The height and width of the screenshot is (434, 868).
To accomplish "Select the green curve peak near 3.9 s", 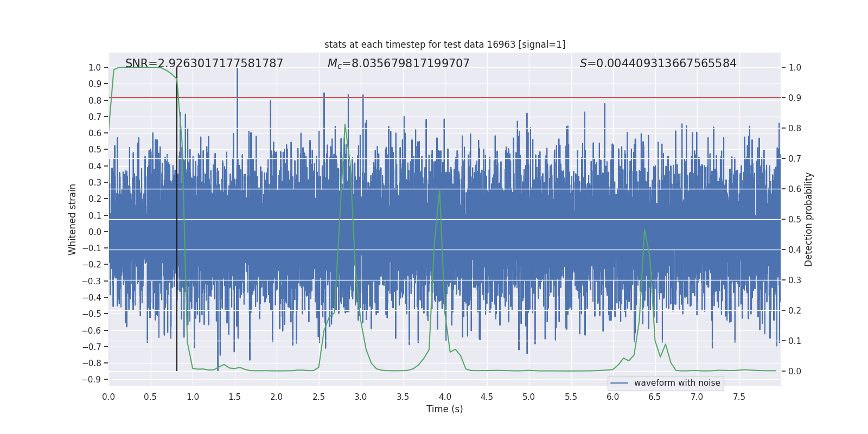I will 439,189.
